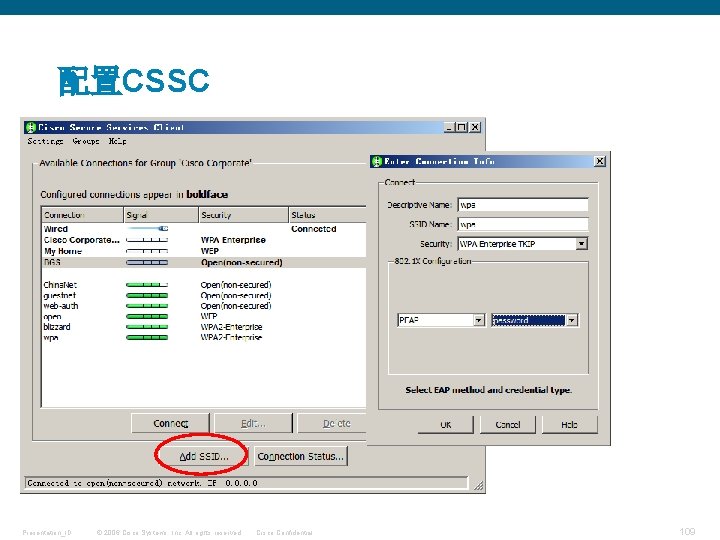Click the ChinaNet signal strength bar
Viewport: 720px width, 540px height.
[147, 285]
